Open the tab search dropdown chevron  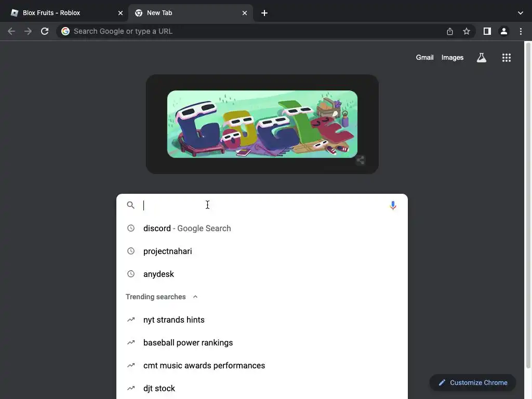pyautogui.click(x=521, y=13)
